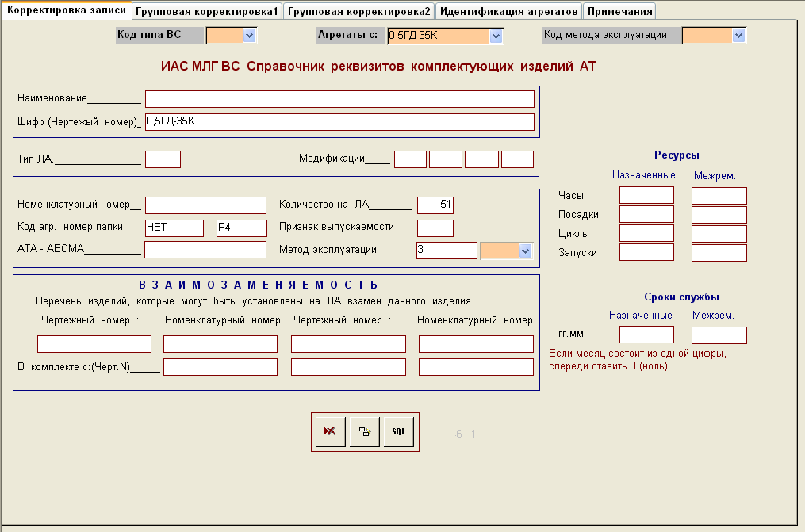Expand the Агрегаты с: combo box

[x=496, y=35]
